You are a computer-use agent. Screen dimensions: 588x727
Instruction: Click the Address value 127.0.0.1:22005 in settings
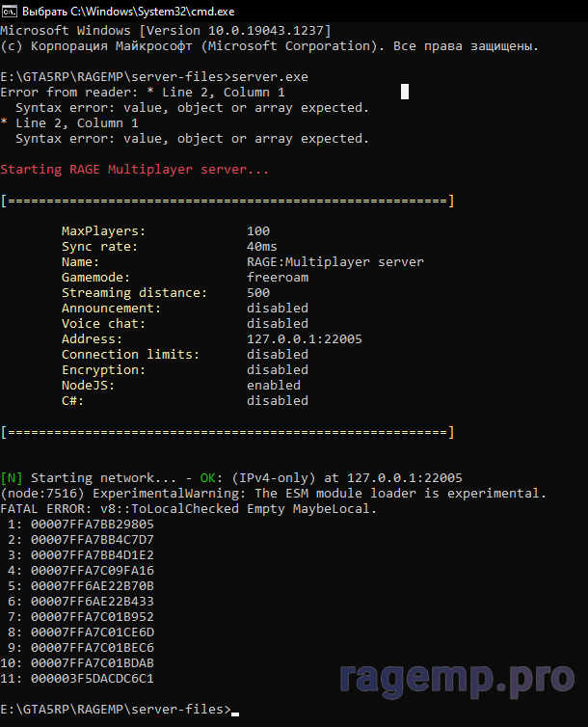(x=305, y=339)
